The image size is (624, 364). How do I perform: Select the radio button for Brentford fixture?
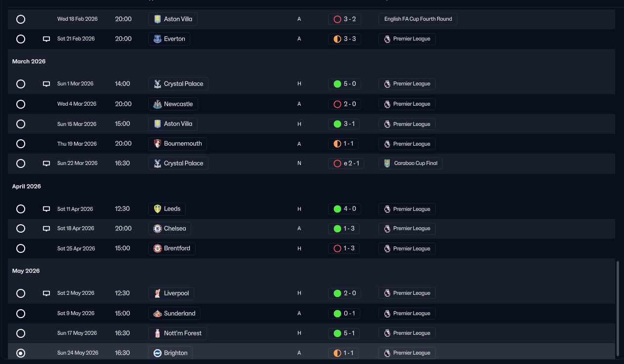click(x=21, y=248)
